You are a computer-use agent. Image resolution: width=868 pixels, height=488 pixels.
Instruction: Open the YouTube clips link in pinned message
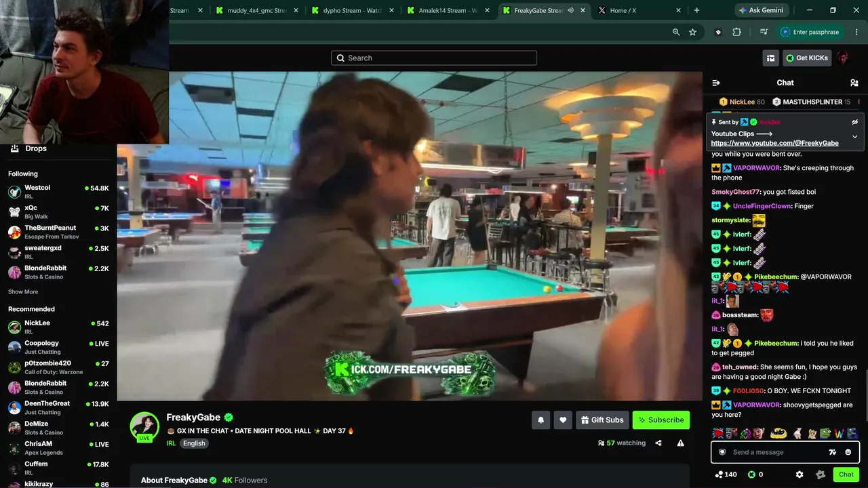775,144
